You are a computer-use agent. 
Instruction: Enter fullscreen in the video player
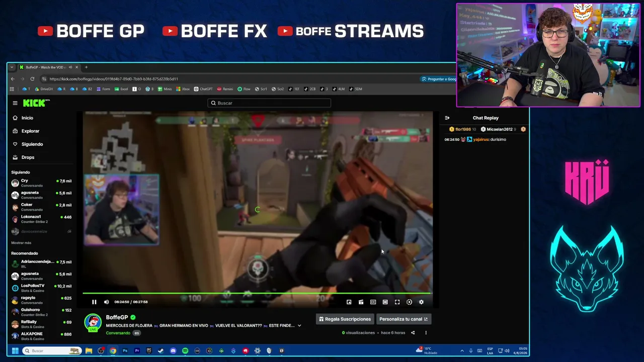(397, 302)
